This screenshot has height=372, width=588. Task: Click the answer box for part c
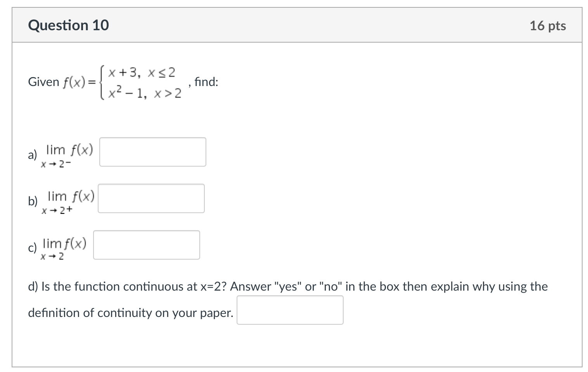tap(146, 245)
